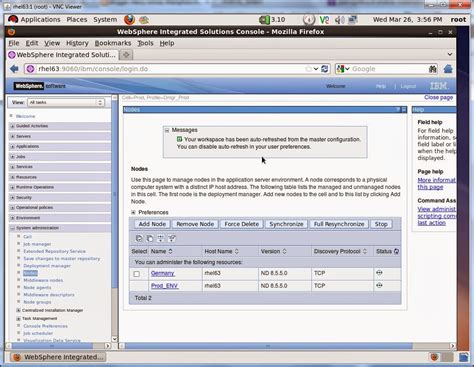Click the Stop button
This screenshot has width=474, height=367.
(x=381, y=224)
